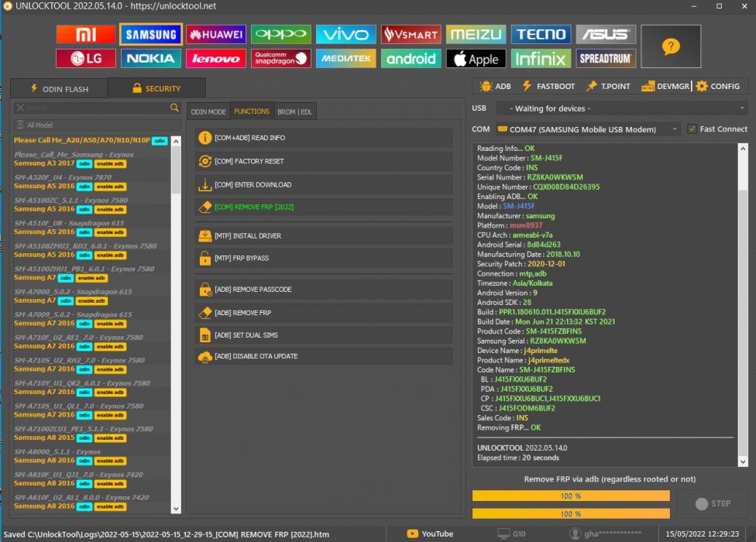Open the FASTBOOT tool

548,86
